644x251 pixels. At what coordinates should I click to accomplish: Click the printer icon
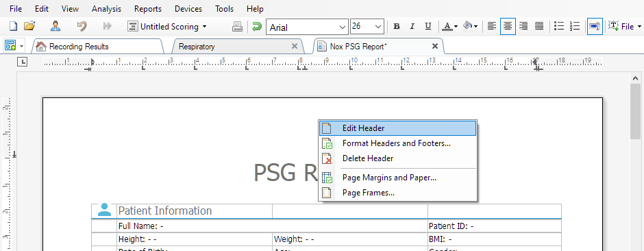(x=238, y=27)
